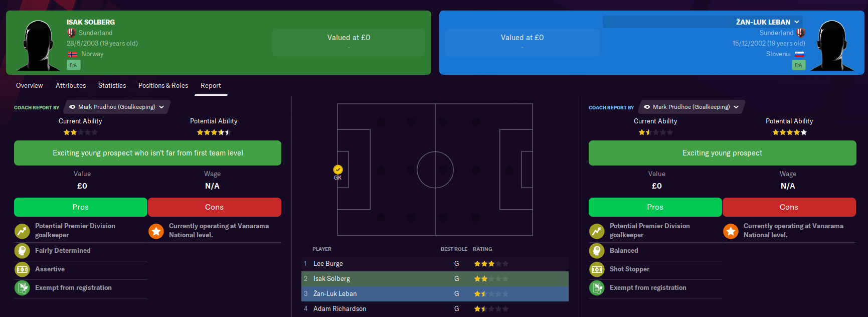The height and width of the screenshot is (317, 868).
Task: Open left Mark Prudhoe coach report dropdown
Action: [117, 107]
